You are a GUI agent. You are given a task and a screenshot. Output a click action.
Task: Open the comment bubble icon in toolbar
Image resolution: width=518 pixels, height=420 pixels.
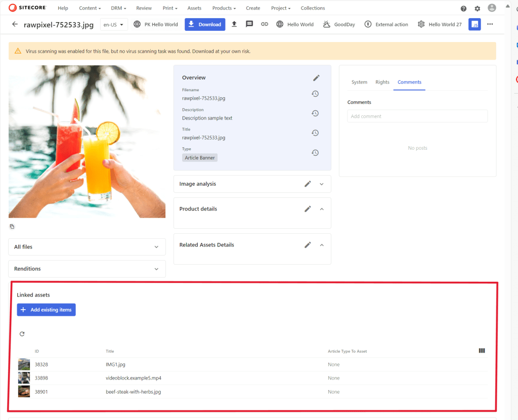(249, 24)
